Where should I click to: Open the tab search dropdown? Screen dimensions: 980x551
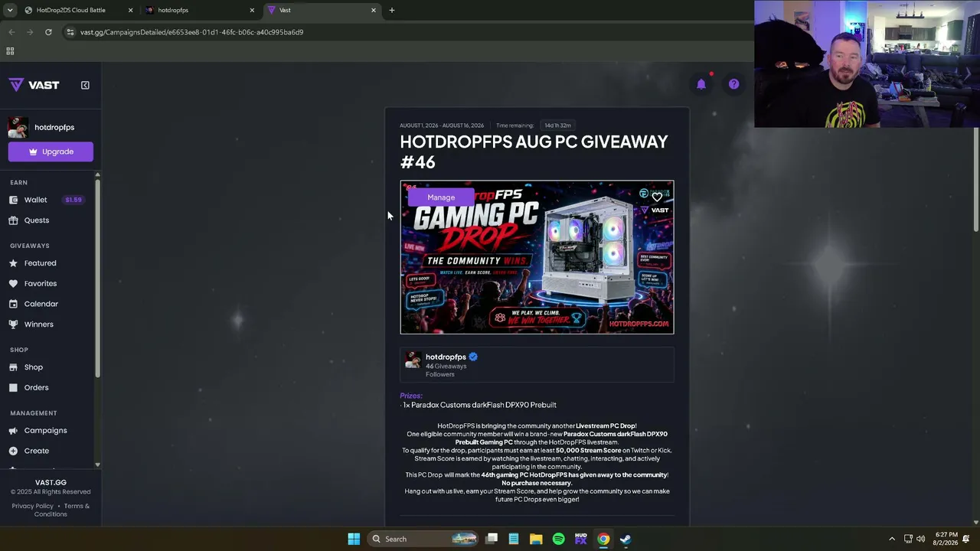pyautogui.click(x=10, y=10)
